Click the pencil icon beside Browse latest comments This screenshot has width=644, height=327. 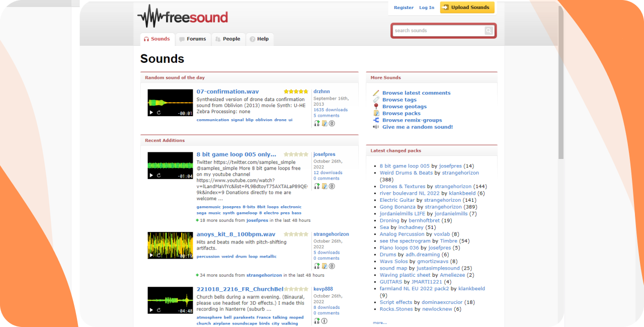click(376, 93)
